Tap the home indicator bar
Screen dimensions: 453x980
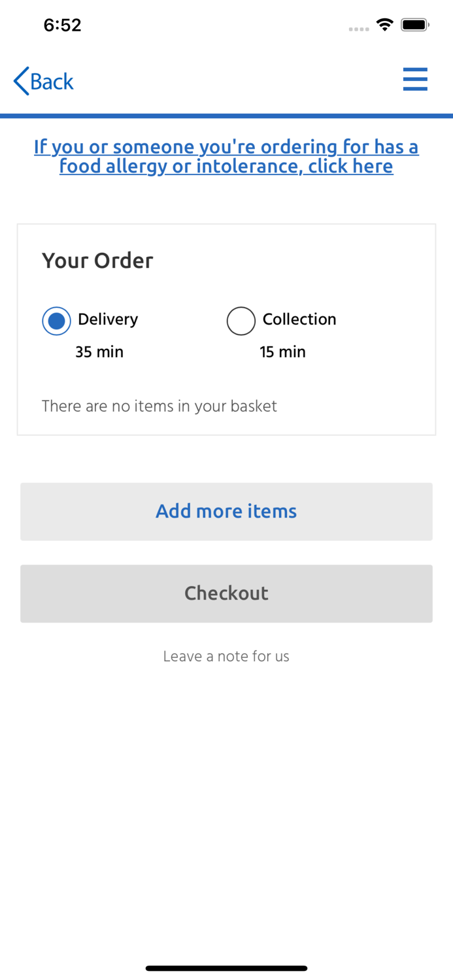pyautogui.click(x=226, y=968)
